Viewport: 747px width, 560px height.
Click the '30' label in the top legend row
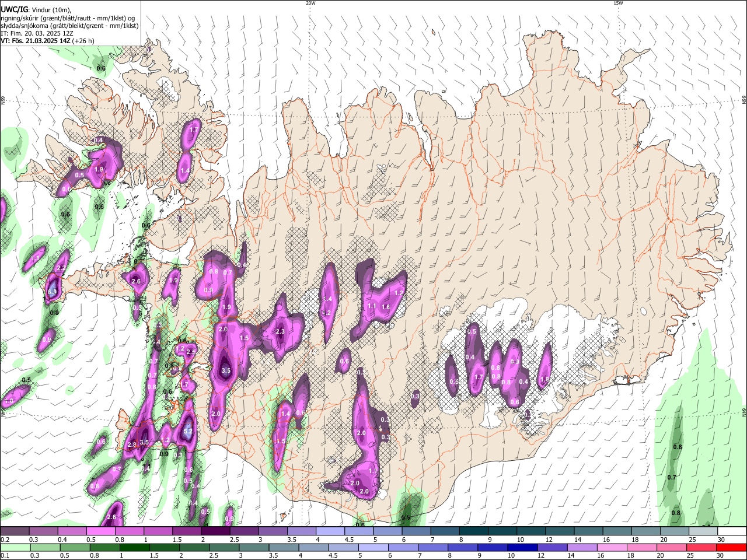pyautogui.click(x=721, y=540)
